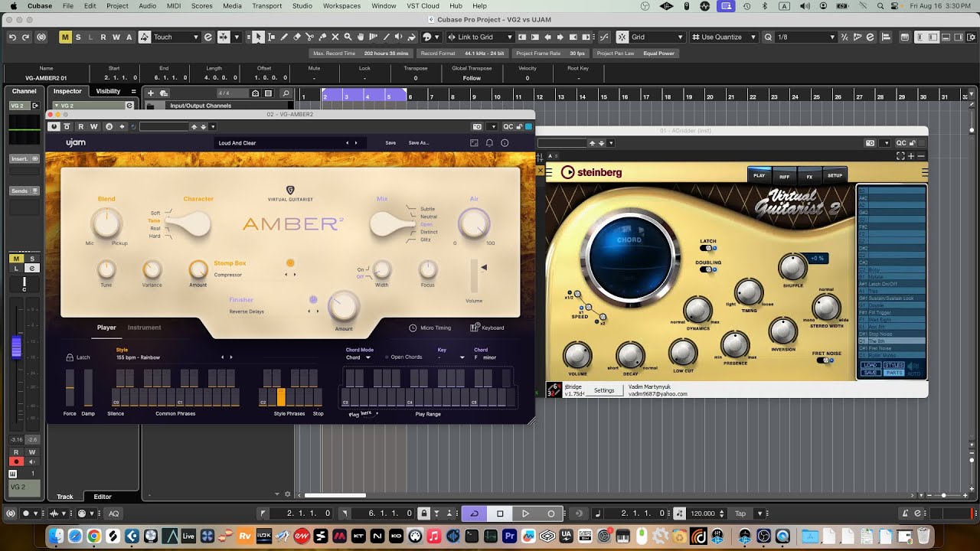Click the Save button in Amber header
The image size is (980, 551).
pyautogui.click(x=390, y=143)
